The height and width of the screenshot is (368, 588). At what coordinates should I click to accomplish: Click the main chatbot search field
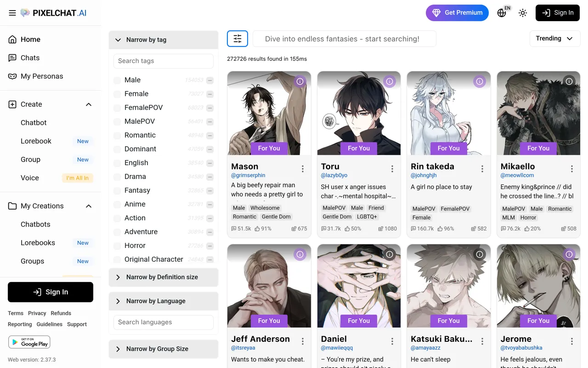tap(345, 39)
